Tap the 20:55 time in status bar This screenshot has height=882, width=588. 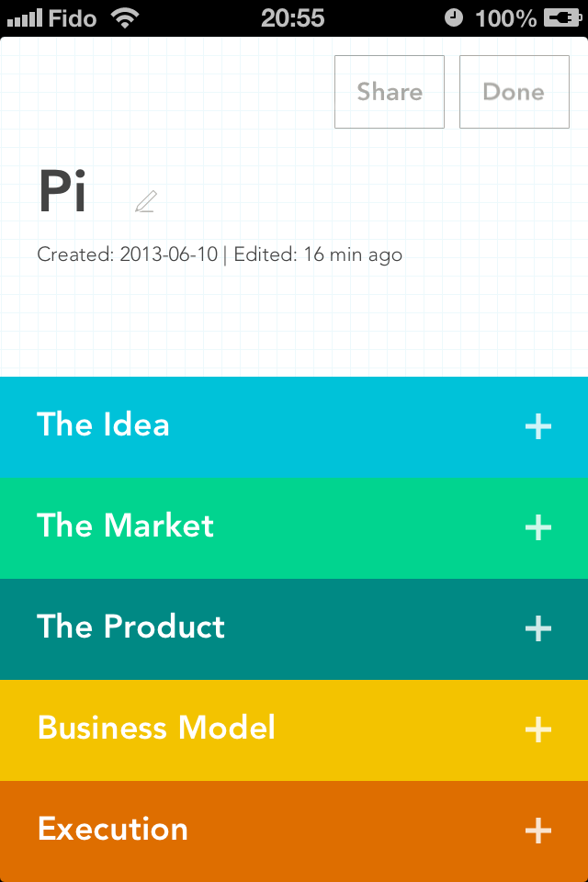tap(292, 18)
